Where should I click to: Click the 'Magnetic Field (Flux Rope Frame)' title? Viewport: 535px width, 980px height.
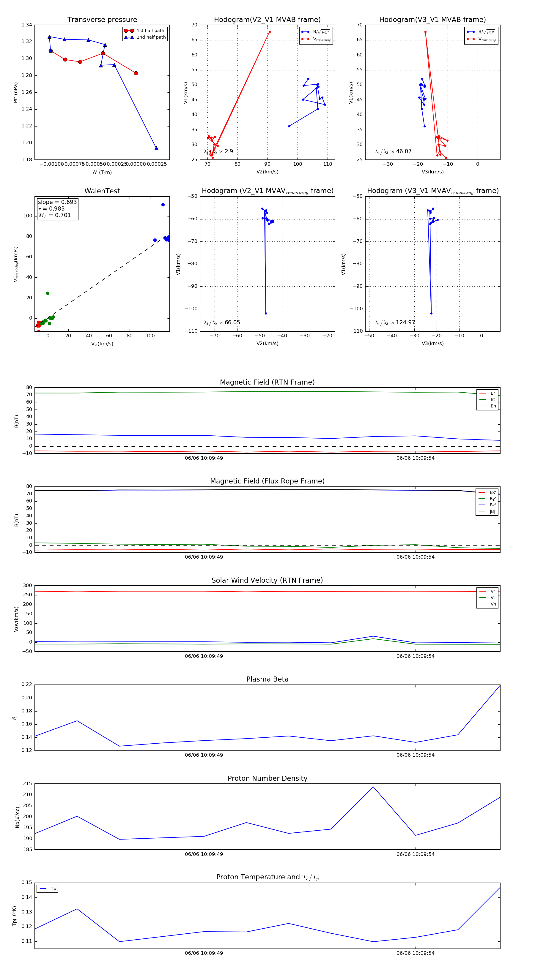(267, 481)
